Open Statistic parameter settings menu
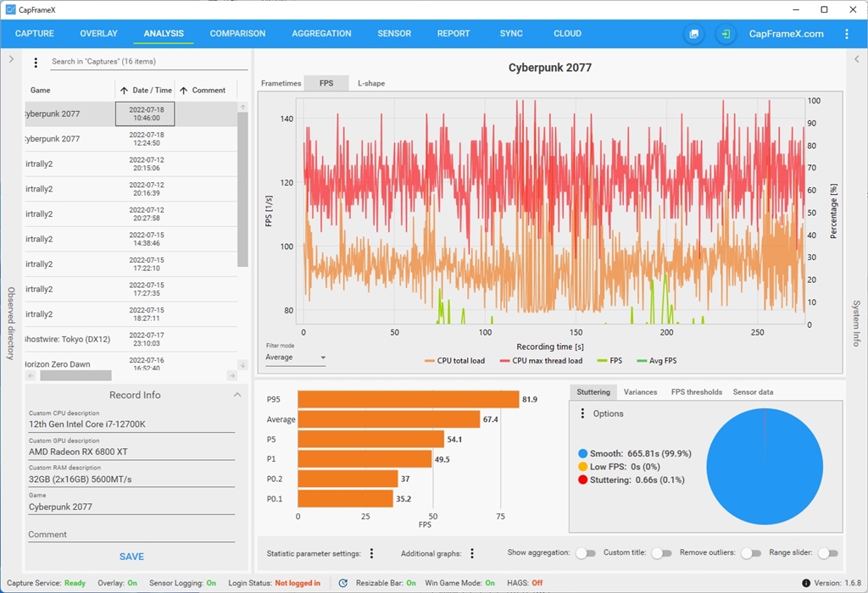The width and height of the screenshot is (868, 593). pyautogui.click(x=371, y=553)
